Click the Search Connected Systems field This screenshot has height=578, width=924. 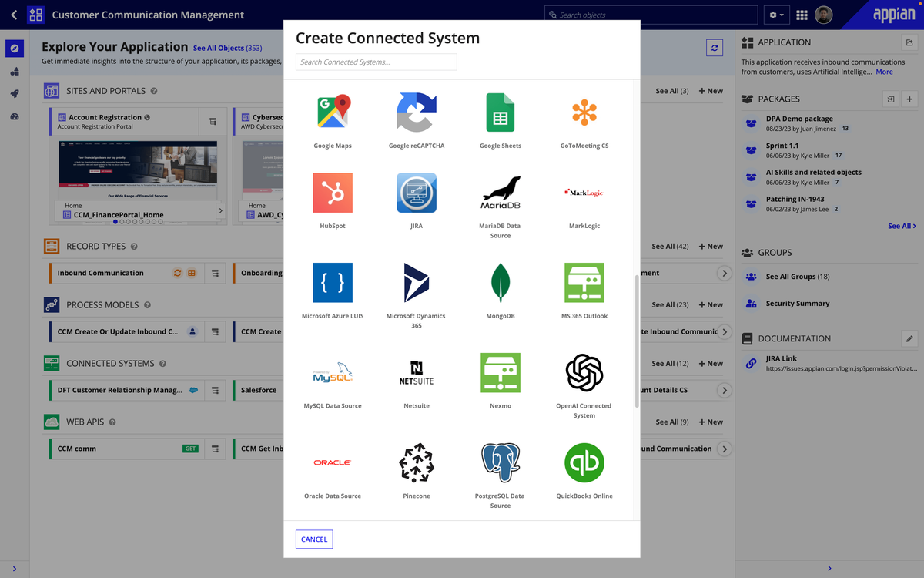pos(376,62)
